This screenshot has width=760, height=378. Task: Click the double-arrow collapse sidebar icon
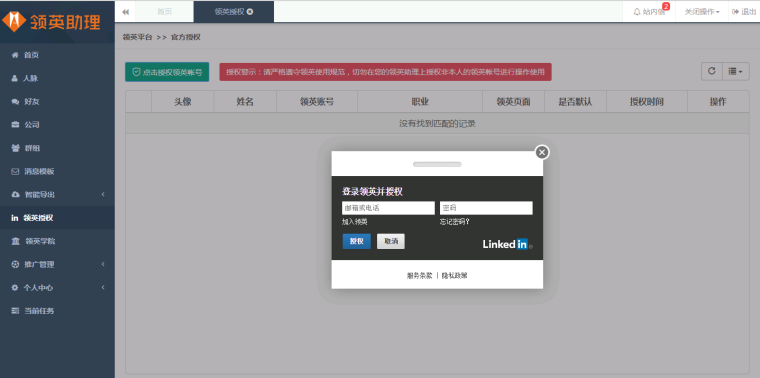click(126, 12)
